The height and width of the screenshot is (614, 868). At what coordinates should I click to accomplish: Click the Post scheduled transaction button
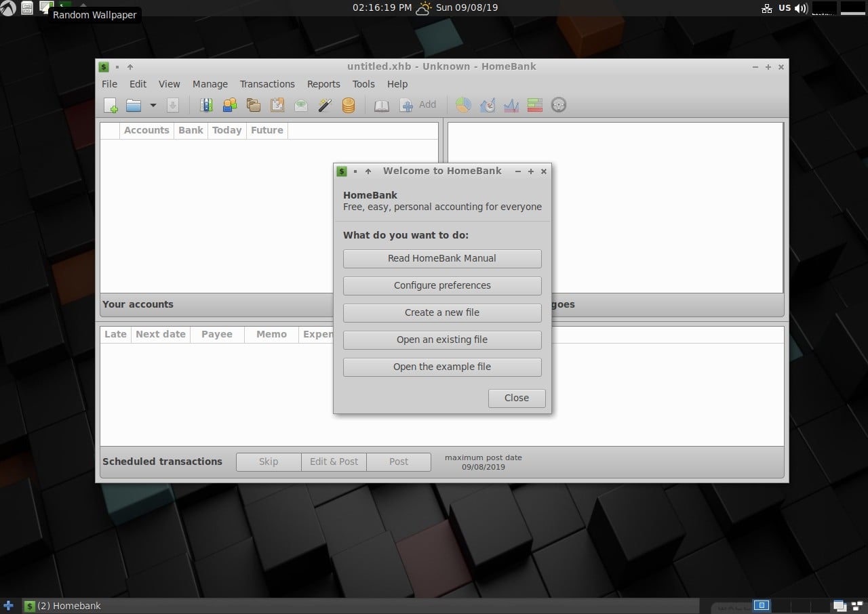coord(399,462)
